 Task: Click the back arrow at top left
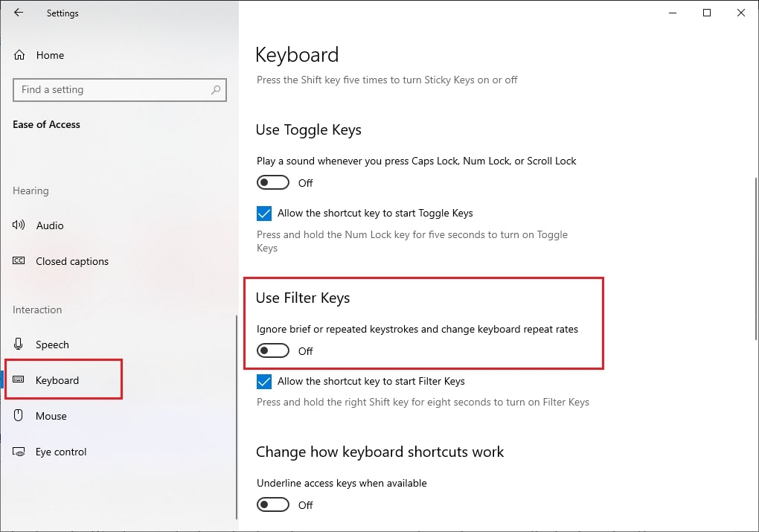click(x=19, y=13)
